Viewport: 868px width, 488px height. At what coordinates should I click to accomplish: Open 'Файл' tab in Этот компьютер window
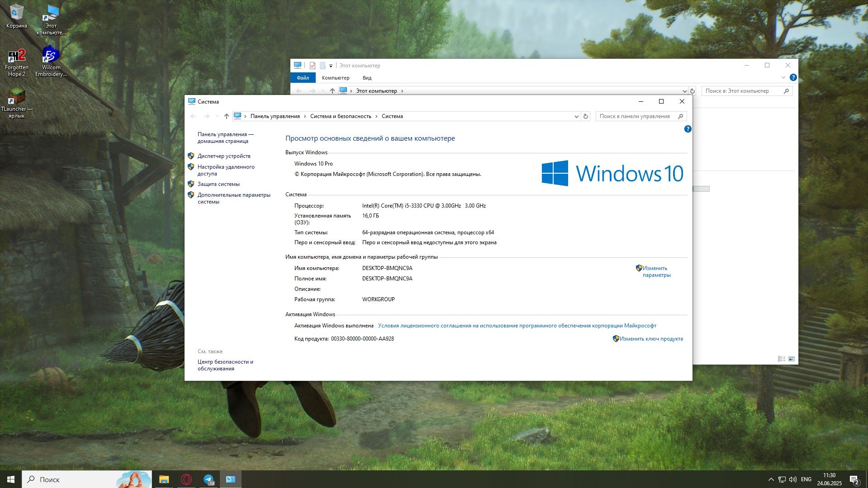pyautogui.click(x=303, y=78)
